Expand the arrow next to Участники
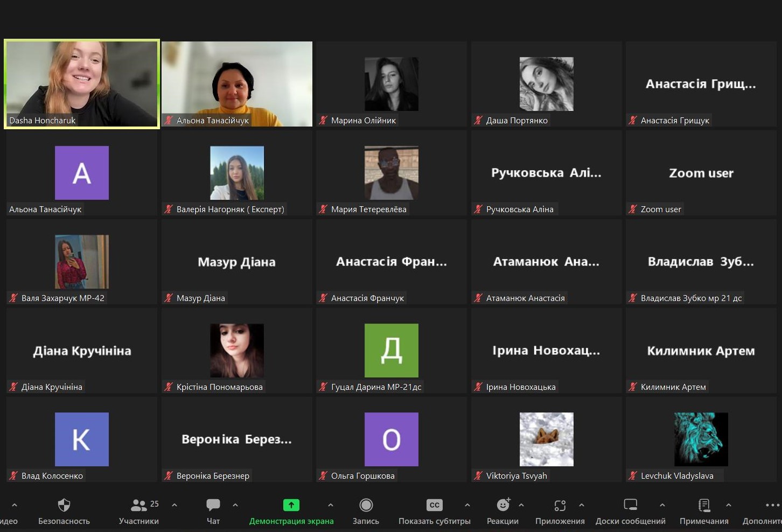This screenshot has width=782, height=532. click(174, 505)
